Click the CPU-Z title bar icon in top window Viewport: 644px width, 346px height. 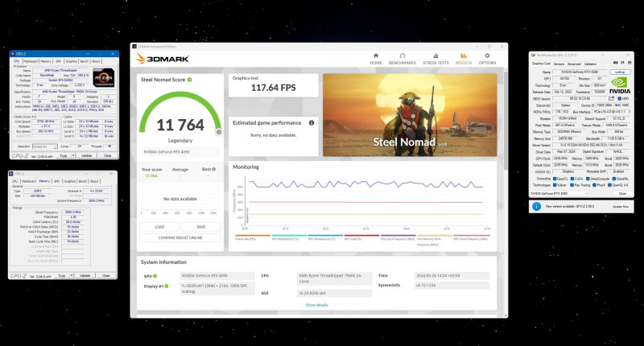[x=12, y=54]
